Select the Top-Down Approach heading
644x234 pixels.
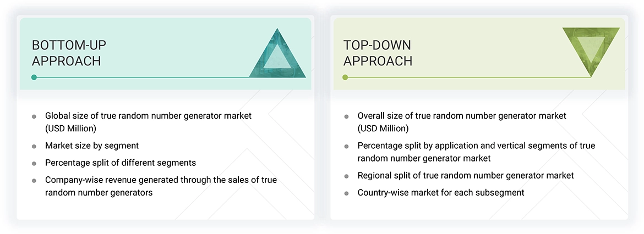coord(378,53)
